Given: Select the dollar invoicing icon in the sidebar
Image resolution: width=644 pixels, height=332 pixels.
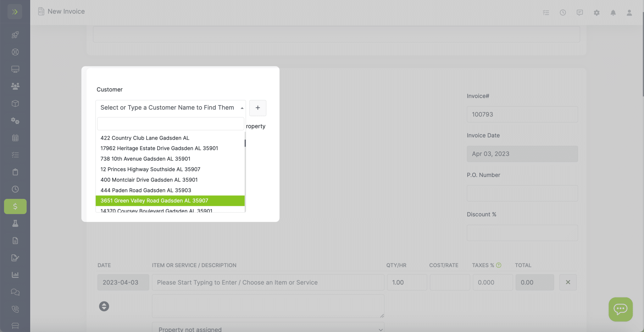Looking at the screenshot, I should [x=15, y=206].
